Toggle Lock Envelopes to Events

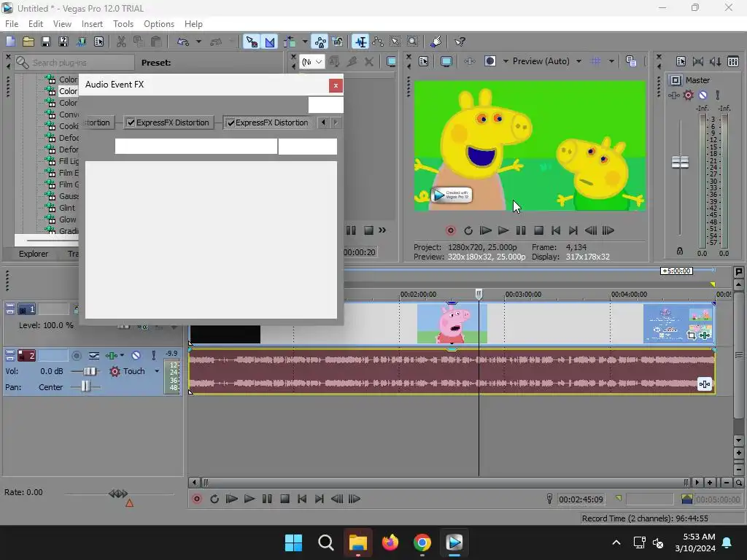pyautogui.click(x=320, y=42)
